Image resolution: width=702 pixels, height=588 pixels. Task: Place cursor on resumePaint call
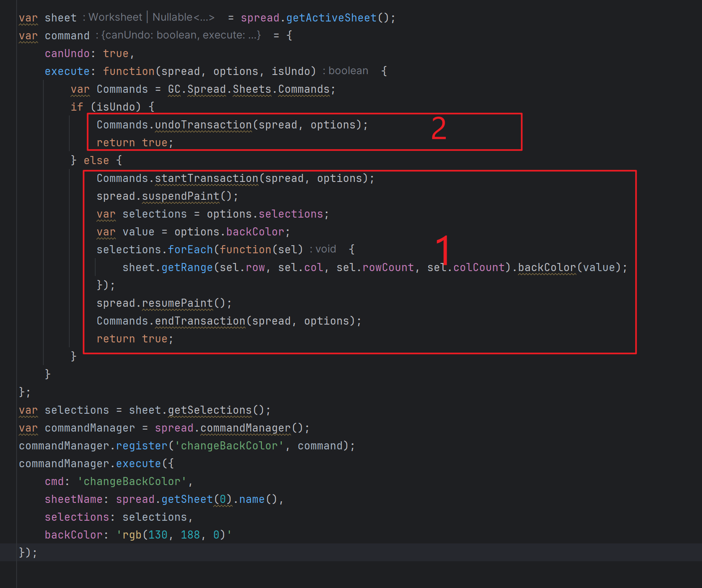click(177, 303)
